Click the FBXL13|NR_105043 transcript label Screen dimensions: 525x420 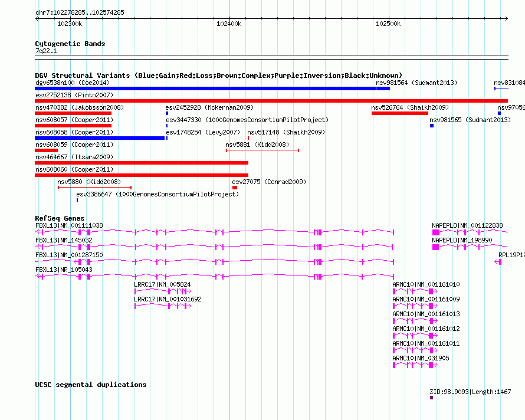64,270
